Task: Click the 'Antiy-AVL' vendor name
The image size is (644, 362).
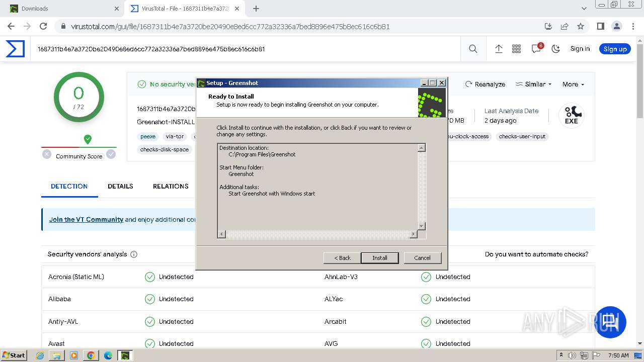Action: coord(63,322)
